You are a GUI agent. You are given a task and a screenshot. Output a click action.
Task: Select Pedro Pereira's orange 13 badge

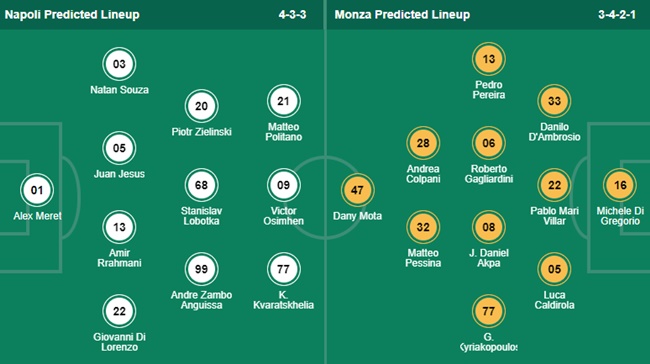click(489, 59)
